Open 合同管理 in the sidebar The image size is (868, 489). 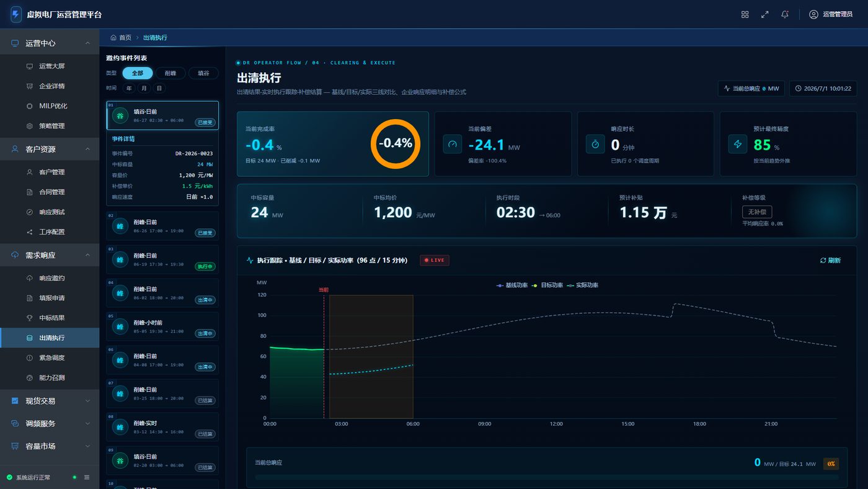[x=50, y=192]
